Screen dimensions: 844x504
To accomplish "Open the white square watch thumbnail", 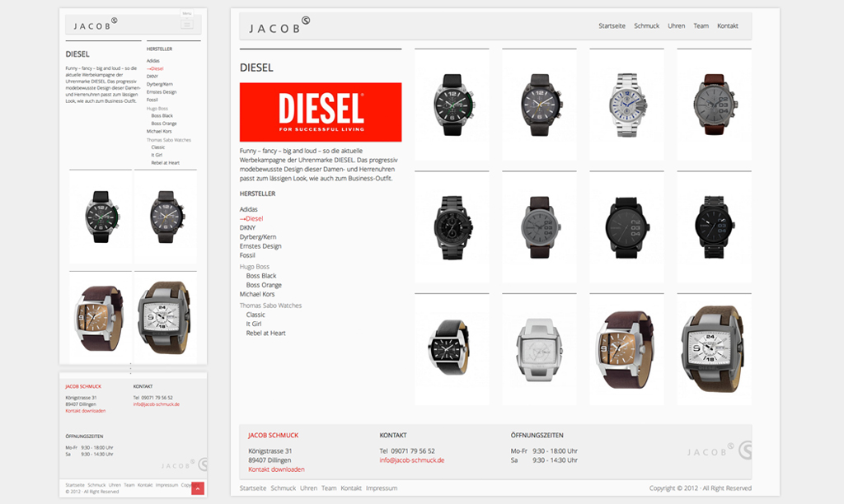I will (539, 347).
